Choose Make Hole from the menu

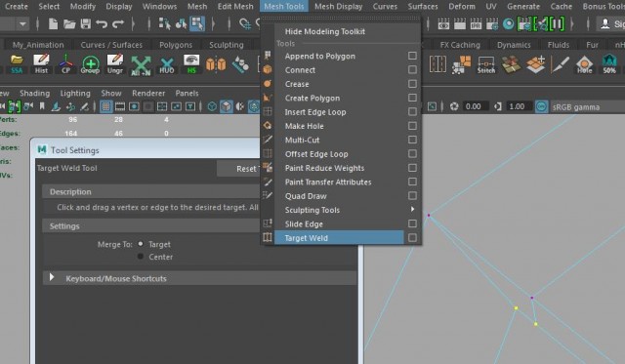click(x=304, y=126)
